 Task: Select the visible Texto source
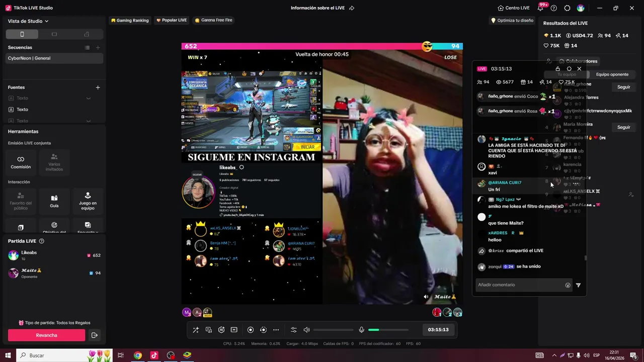[x=54, y=110]
